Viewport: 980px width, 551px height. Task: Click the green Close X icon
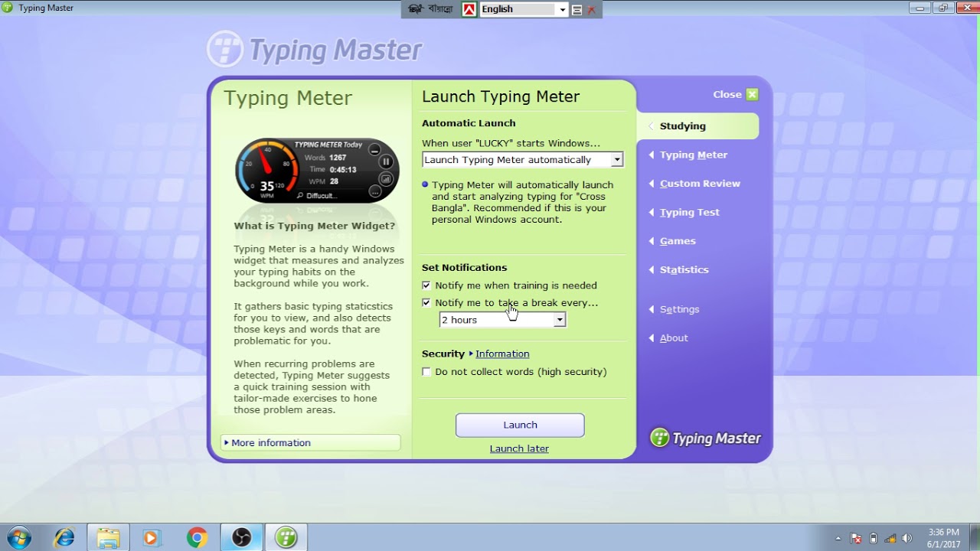coord(752,95)
